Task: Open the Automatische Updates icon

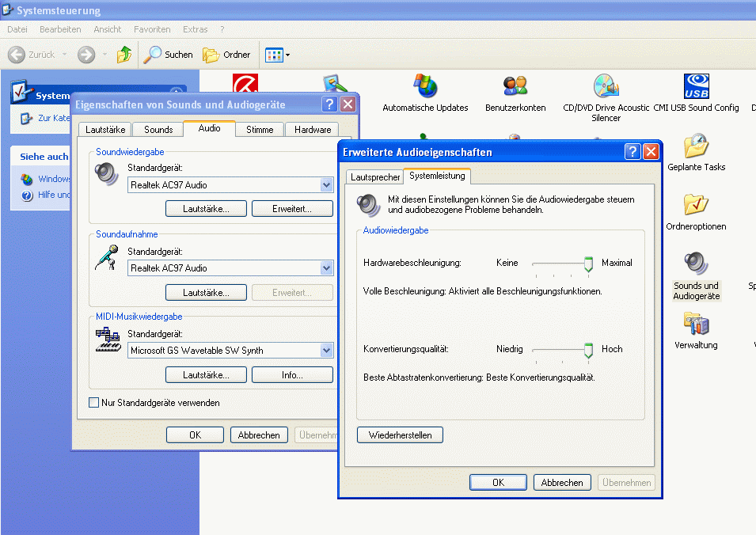Action: [x=425, y=87]
